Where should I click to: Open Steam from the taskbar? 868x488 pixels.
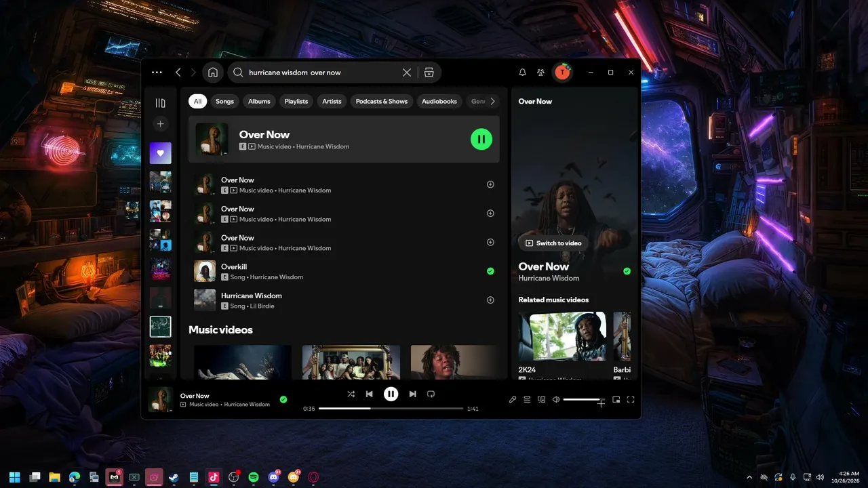point(174,477)
